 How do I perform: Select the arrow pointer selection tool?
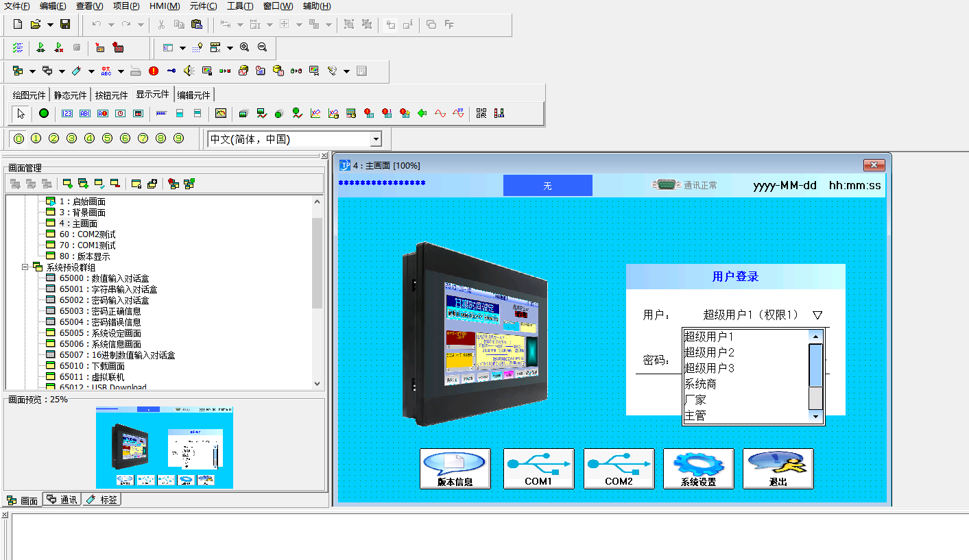point(21,113)
